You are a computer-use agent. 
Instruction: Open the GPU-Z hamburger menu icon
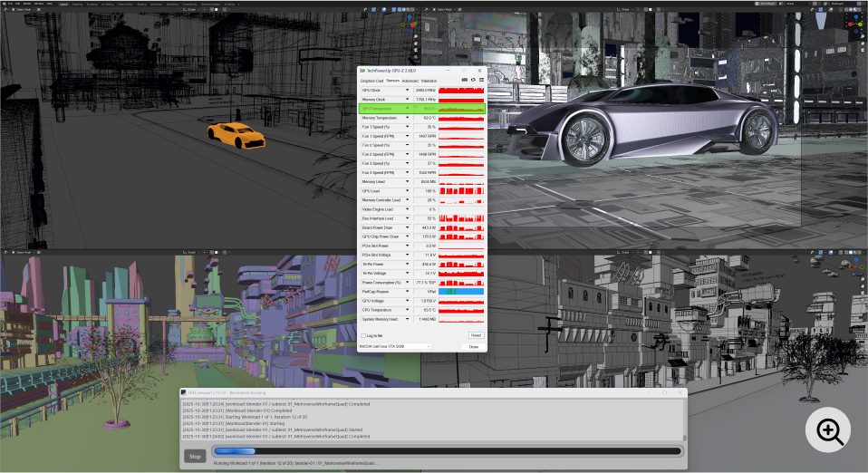481,80
